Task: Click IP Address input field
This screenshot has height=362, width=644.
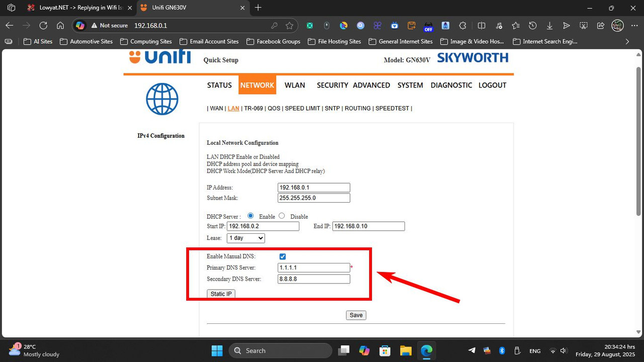Action: 314,188
